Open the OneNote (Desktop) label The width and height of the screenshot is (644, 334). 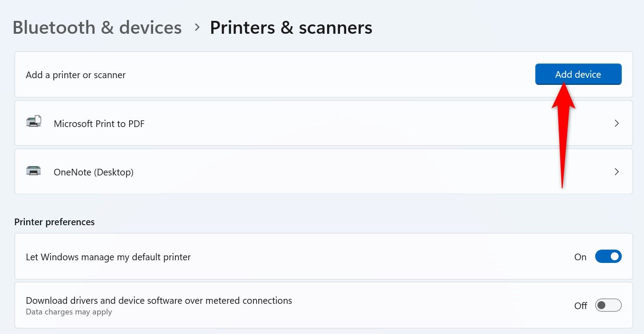coord(94,172)
